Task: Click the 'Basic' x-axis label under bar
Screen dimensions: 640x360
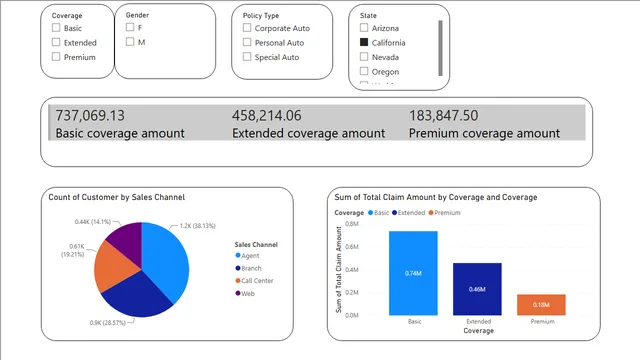Action: 414,322
